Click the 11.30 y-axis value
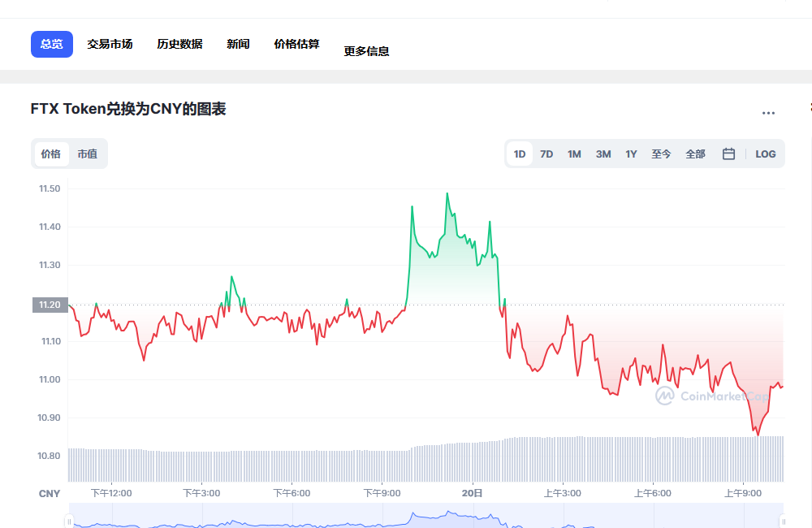Viewport: 812px width, 528px height. pos(50,266)
